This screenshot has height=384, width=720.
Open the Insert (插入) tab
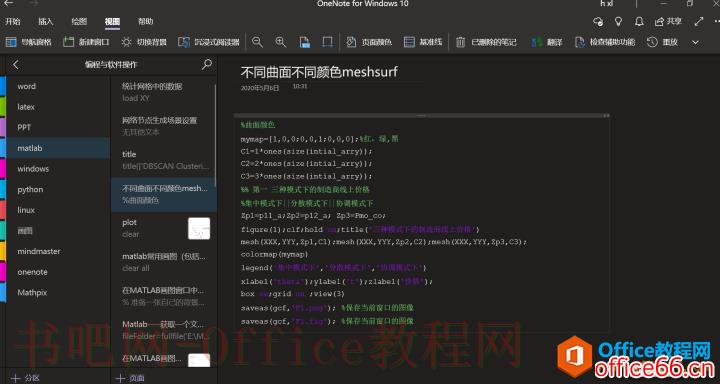pyautogui.click(x=46, y=21)
